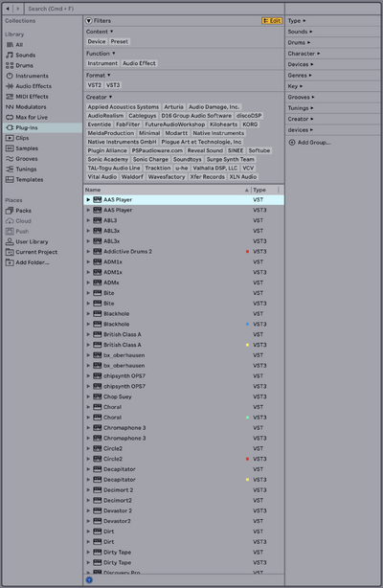The image size is (383, 588).
Task: Toggle the Instrument function filter
Action: coord(102,63)
